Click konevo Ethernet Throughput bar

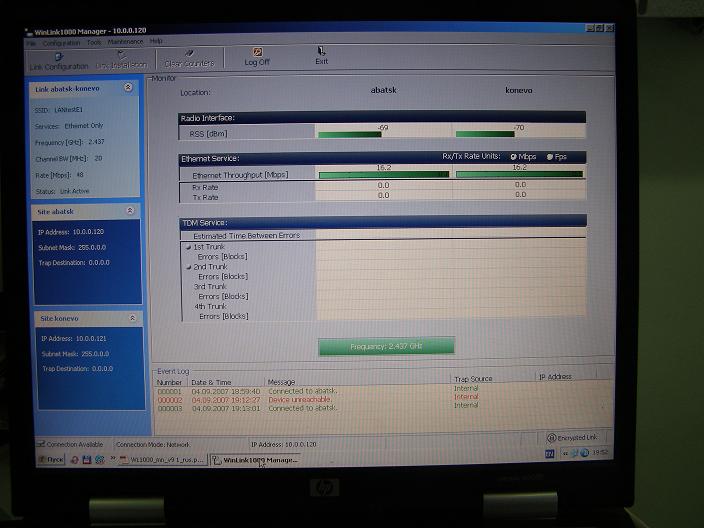click(519, 174)
